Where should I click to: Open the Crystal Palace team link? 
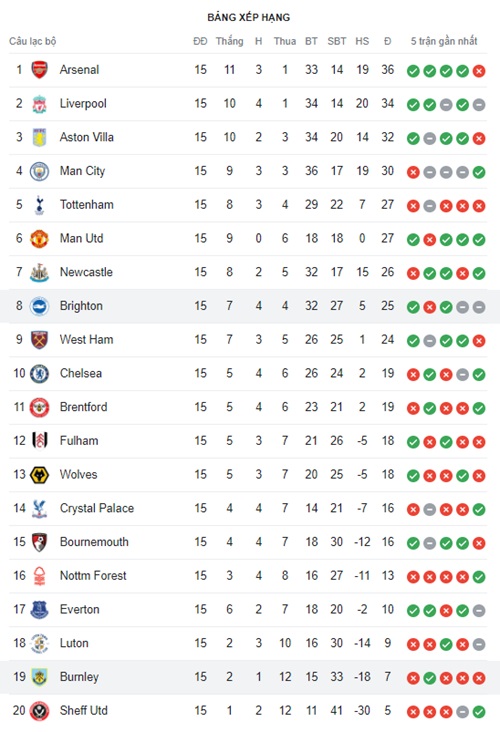coord(97,508)
